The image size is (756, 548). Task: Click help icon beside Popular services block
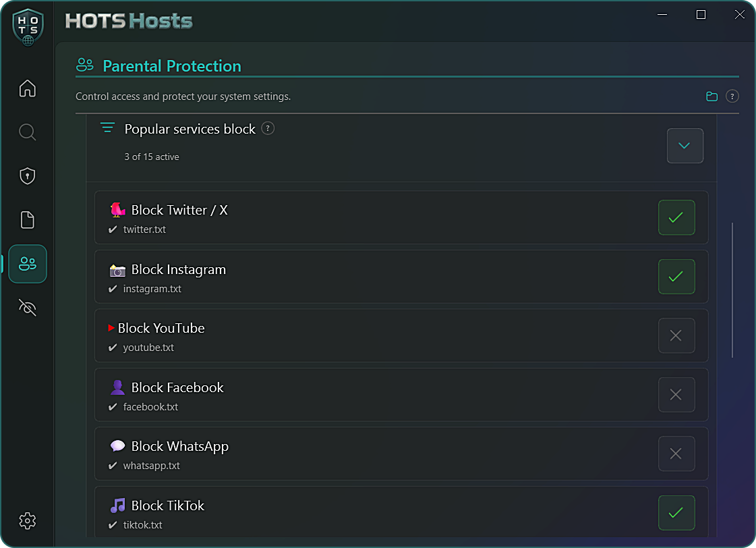point(268,128)
